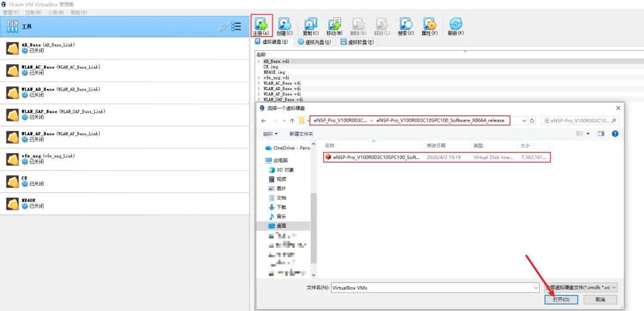Viewport: 644px width, 311px height.
Task: Select vfw_usg virtual machine
Action: point(125,159)
